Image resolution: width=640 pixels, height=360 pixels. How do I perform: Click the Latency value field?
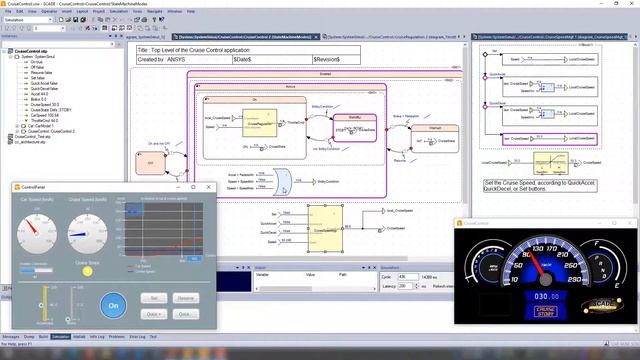pyautogui.click(x=406, y=286)
